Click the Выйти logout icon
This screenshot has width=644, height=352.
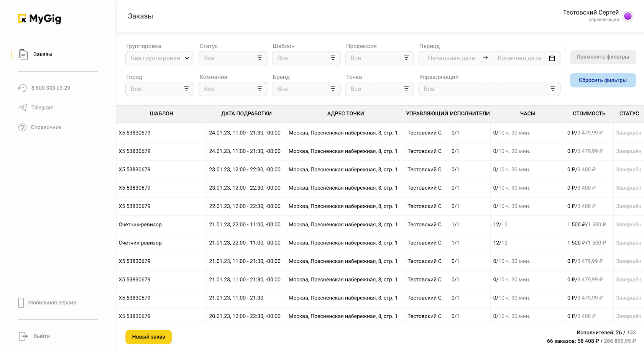click(23, 336)
